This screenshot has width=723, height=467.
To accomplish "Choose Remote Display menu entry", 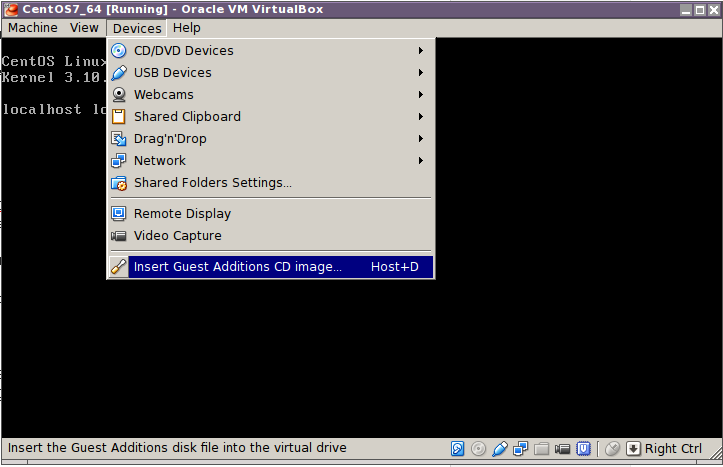I will 271,214.
